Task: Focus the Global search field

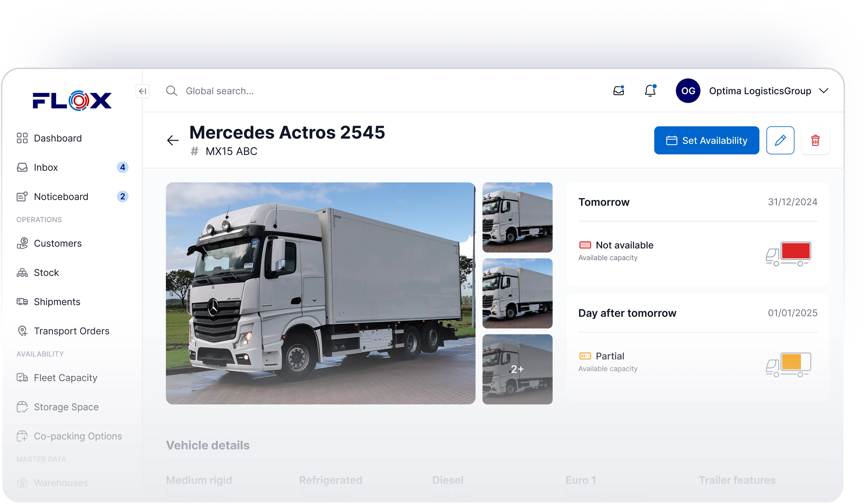Action: pos(219,91)
